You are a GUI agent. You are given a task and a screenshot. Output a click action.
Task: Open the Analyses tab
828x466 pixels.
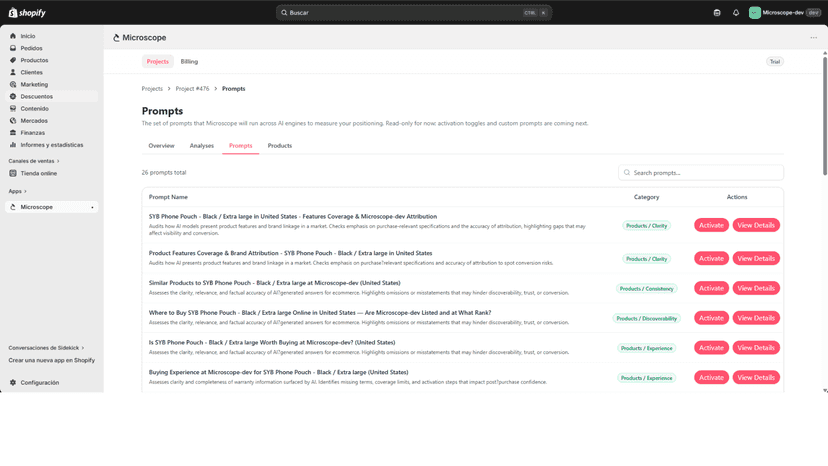pyautogui.click(x=202, y=146)
